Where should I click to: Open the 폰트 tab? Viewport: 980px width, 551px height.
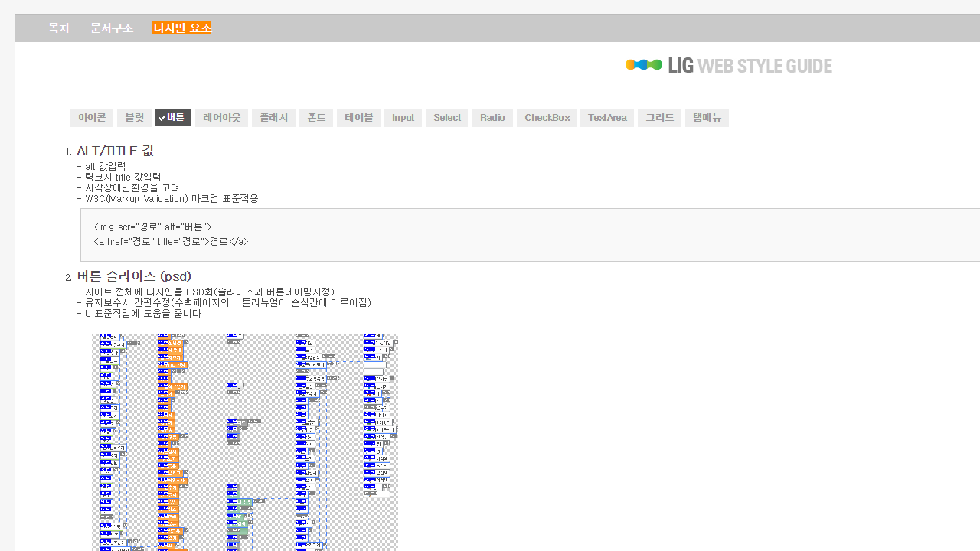pyautogui.click(x=316, y=118)
